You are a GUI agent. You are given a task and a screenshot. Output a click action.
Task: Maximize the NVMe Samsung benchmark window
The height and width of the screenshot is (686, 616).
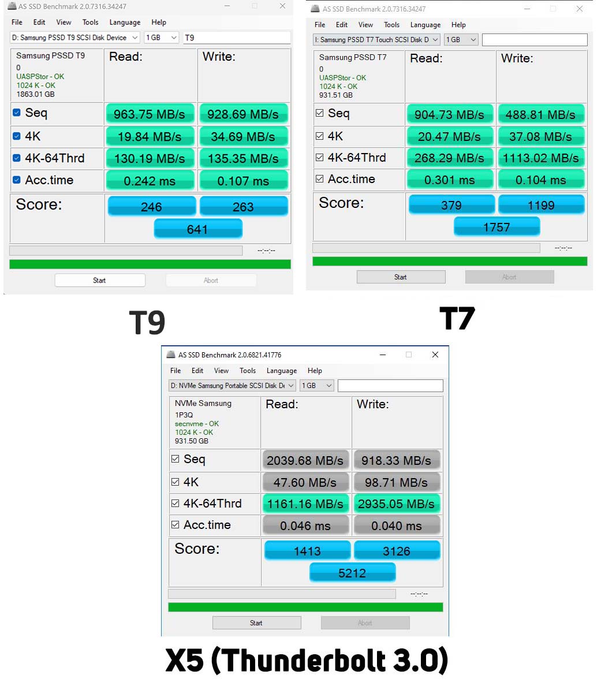409,355
